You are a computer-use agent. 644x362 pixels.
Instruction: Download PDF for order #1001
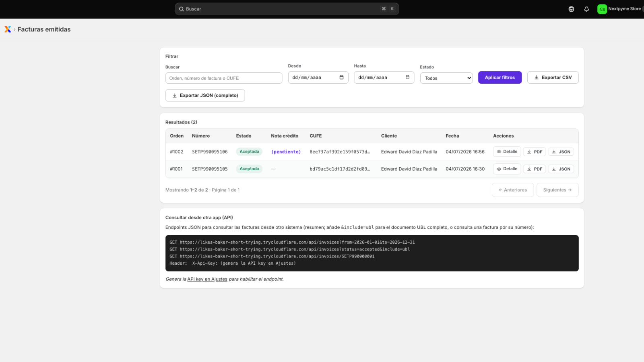pyautogui.click(x=535, y=169)
